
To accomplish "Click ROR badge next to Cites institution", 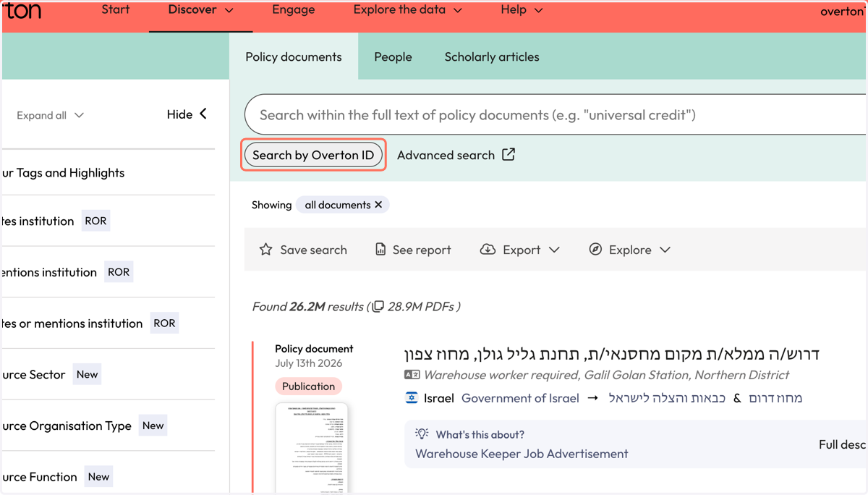I will pos(95,221).
